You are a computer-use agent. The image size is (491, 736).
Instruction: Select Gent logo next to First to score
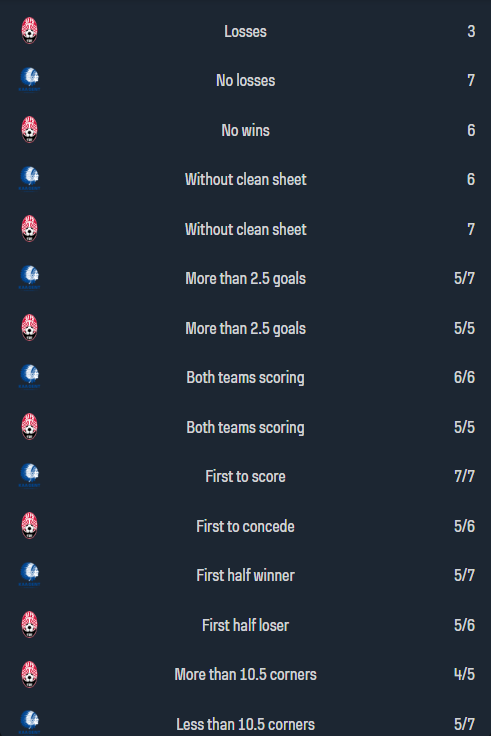click(30, 476)
